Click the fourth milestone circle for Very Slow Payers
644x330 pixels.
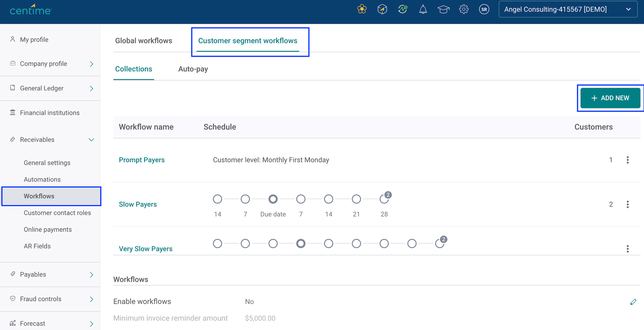click(301, 243)
